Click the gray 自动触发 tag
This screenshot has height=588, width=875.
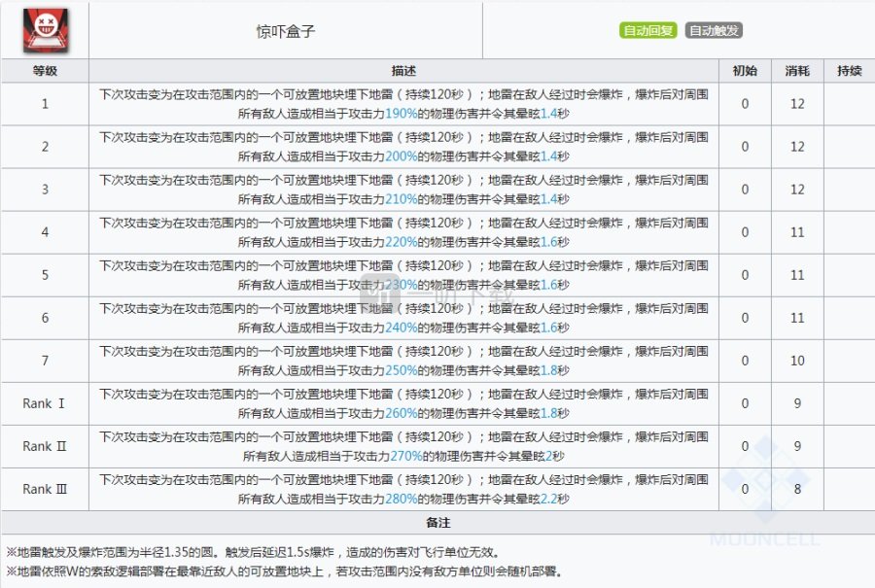714,31
